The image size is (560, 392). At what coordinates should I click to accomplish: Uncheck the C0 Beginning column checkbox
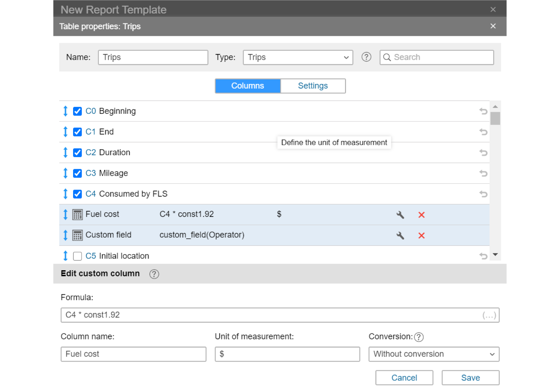[77, 111]
